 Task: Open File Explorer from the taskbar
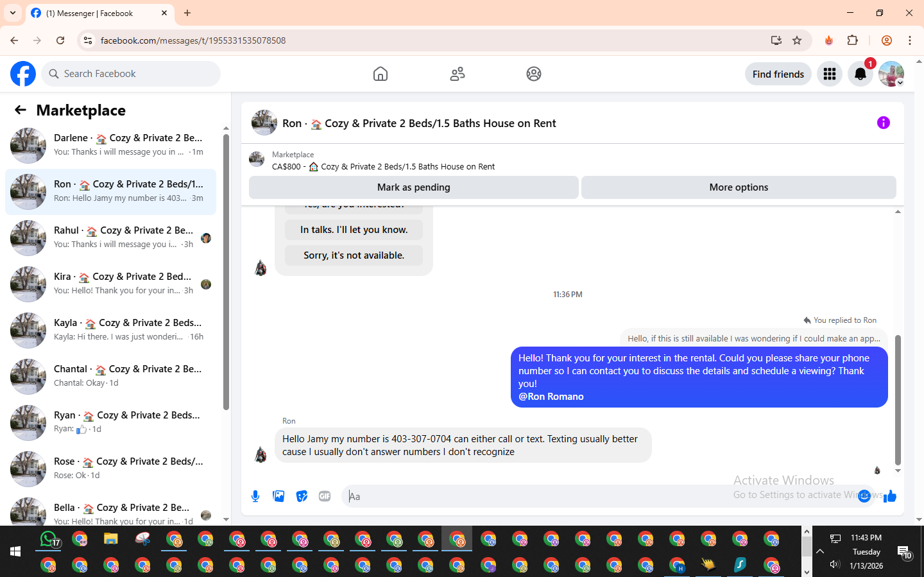[111, 539]
